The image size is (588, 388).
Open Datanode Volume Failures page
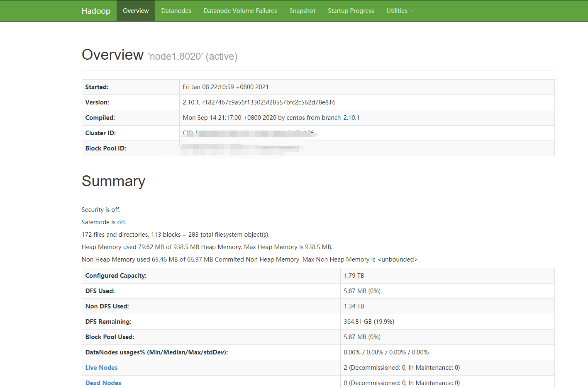coord(240,11)
